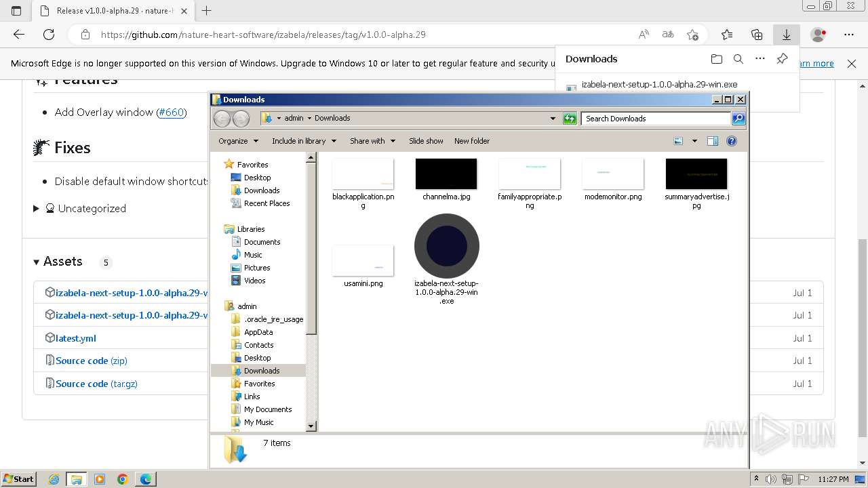The width and height of the screenshot is (868, 488).
Task: Open downloads folder icon in Downloads flyout
Action: [717, 59]
